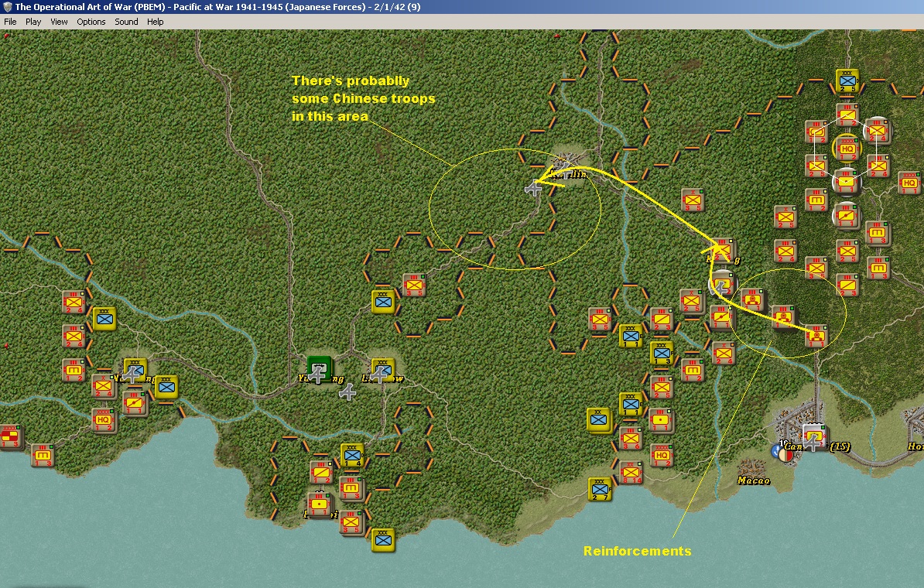Select the brigade X unit marked 3 5
This screenshot has height=588, width=924.
(693, 200)
